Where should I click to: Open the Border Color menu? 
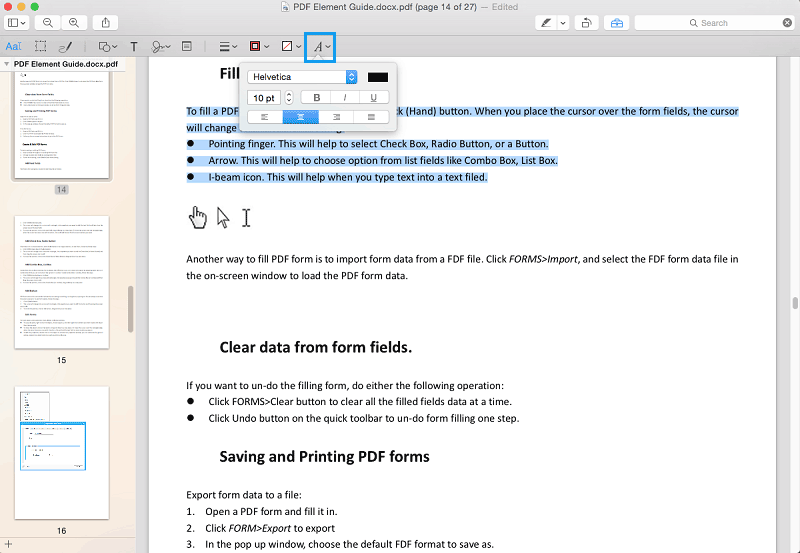[259, 46]
